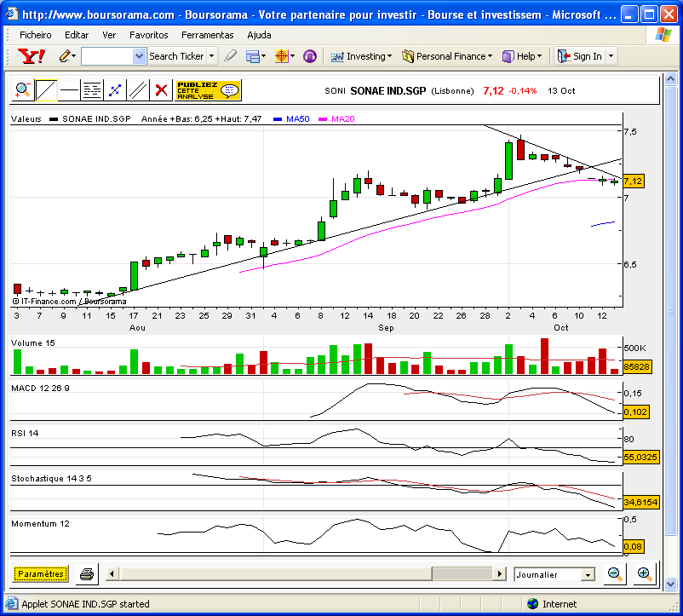Open the Yahoo search box dropdown arrow
683x616 pixels.
139,56
